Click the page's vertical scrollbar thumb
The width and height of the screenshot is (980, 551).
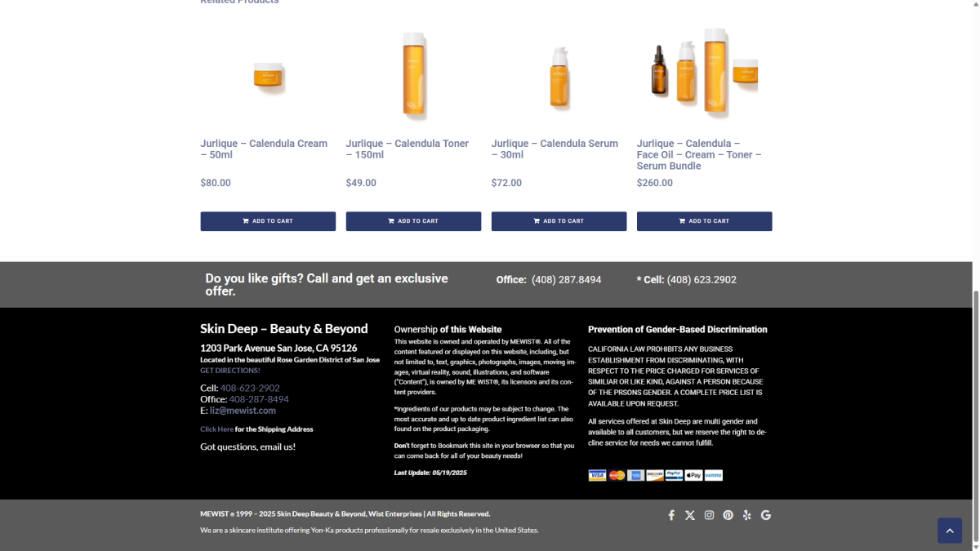pyautogui.click(x=975, y=416)
